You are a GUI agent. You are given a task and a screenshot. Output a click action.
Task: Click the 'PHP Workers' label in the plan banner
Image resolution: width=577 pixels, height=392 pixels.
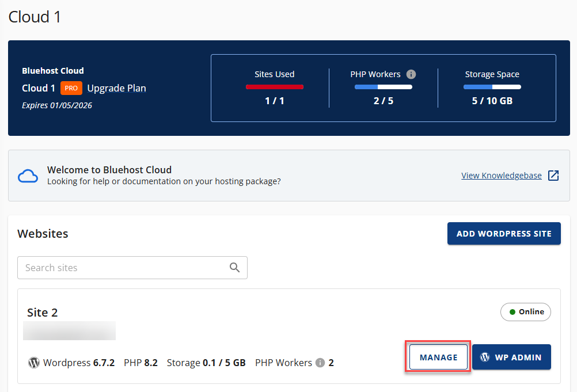(375, 74)
